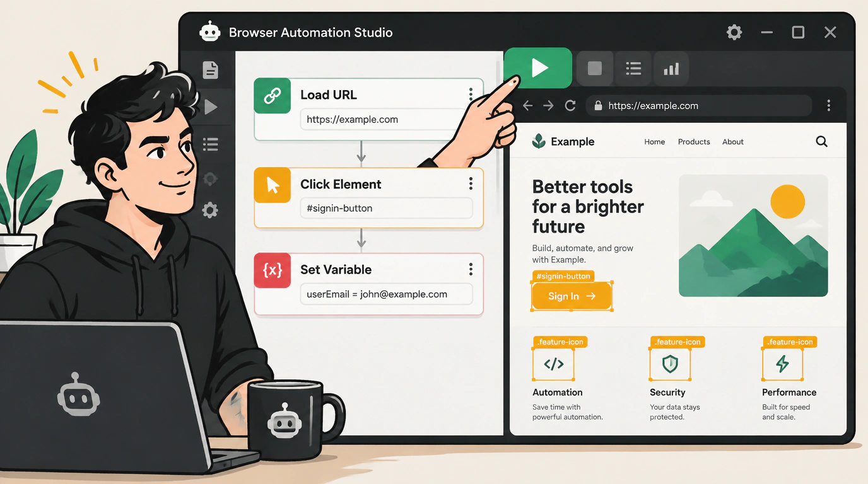Edit the userEmail variable value field
Screen dimensions: 868x484
point(387,294)
